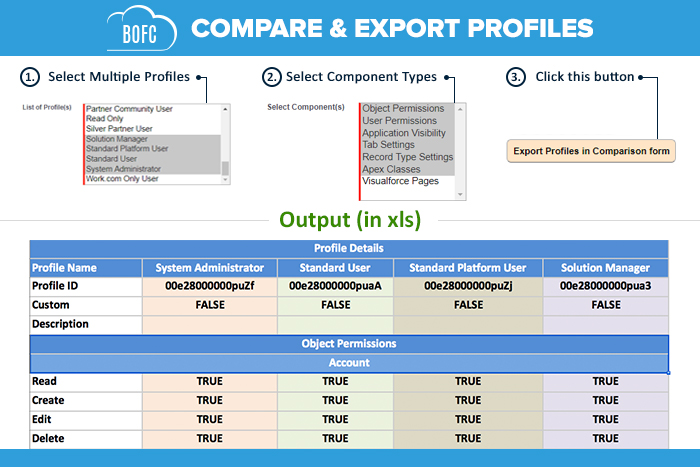Viewport: 700px width, 467px height.
Task: Click the Description row label
Action: pos(86,325)
